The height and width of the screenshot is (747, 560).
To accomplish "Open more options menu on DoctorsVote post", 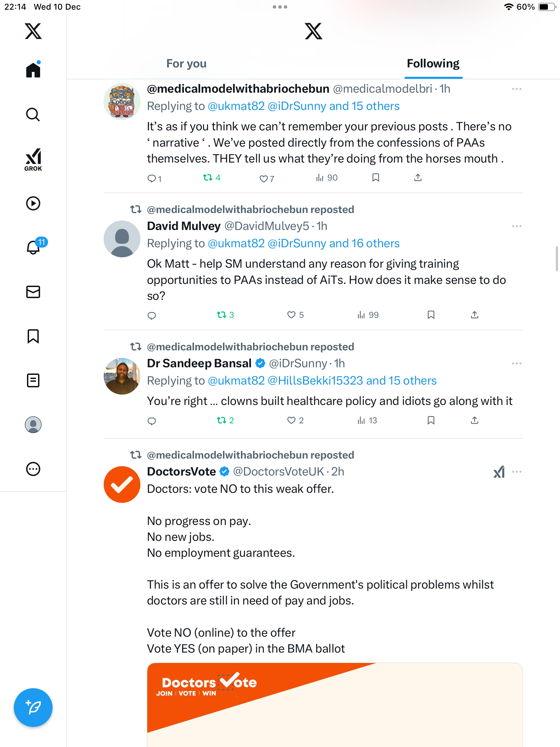I will 516,472.
